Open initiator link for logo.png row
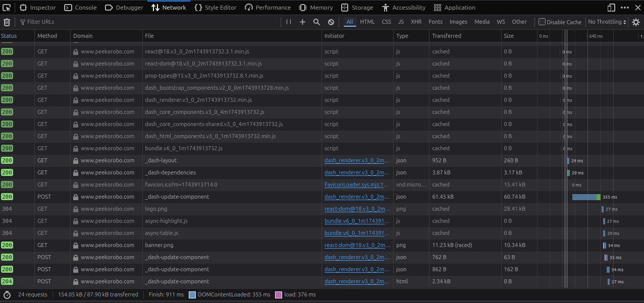 (x=357, y=209)
